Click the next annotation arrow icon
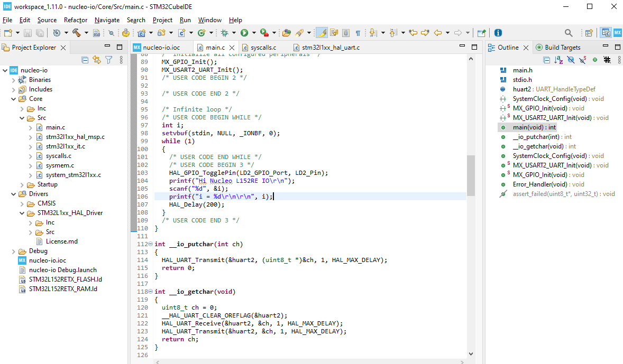 [373, 33]
